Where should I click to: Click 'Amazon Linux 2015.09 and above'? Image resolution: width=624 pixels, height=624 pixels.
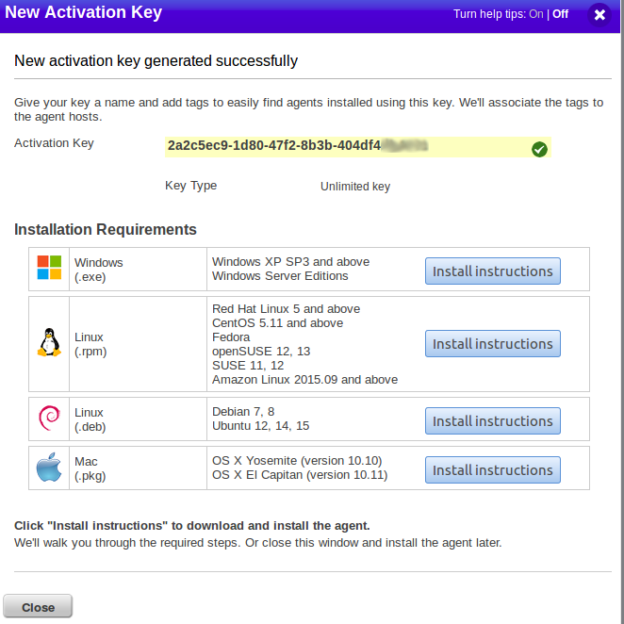(305, 379)
